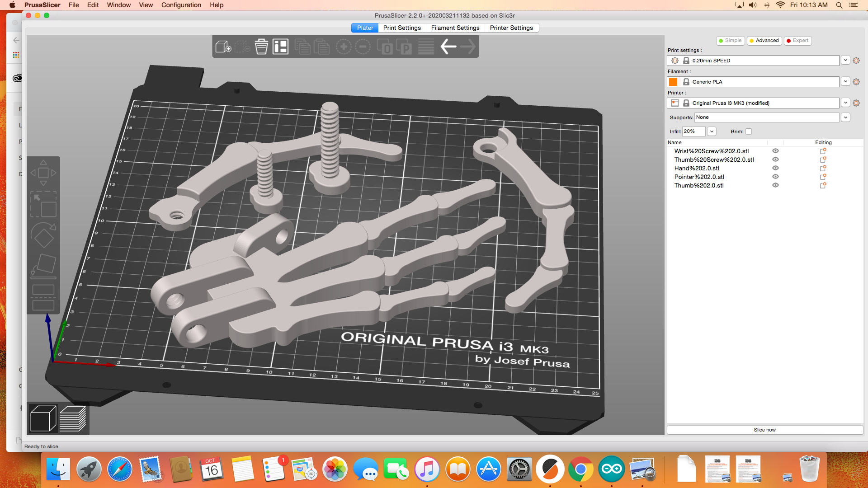Click the Add model toolbar icon
This screenshot has height=488, width=868.
tap(223, 47)
